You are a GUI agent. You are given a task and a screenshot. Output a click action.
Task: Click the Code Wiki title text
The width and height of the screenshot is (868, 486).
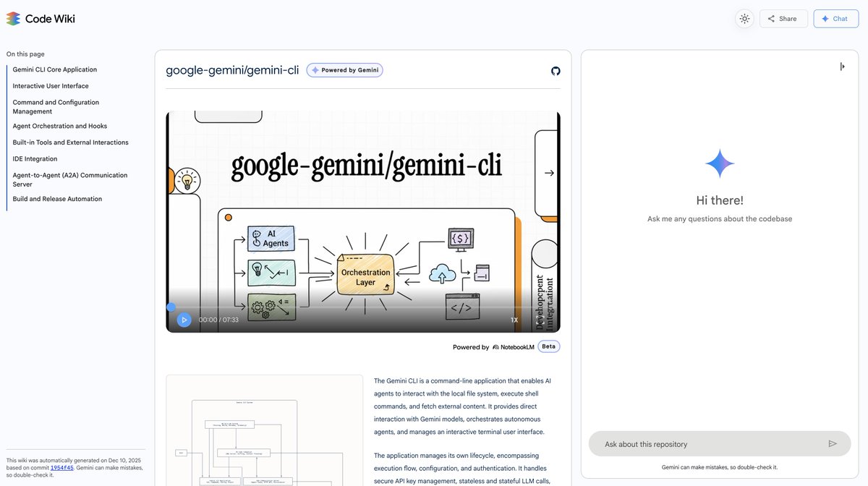(x=50, y=19)
